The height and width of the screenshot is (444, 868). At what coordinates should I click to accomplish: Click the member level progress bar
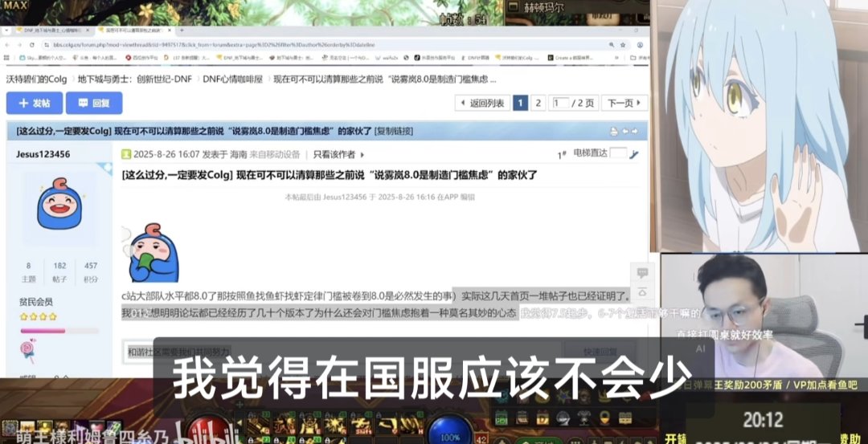(59, 331)
